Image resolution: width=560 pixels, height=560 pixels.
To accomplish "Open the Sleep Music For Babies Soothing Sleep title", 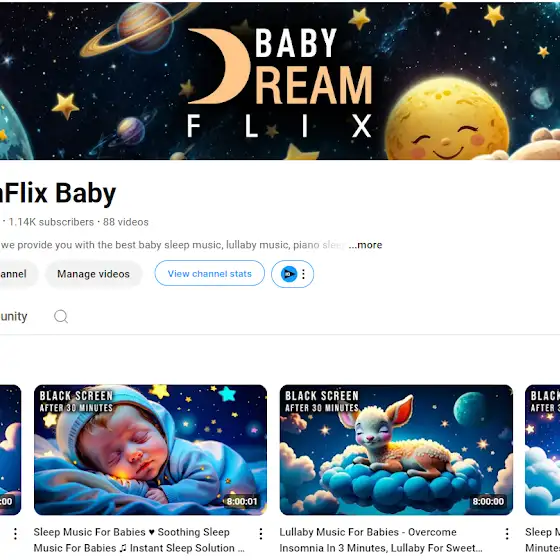I will coord(139,540).
